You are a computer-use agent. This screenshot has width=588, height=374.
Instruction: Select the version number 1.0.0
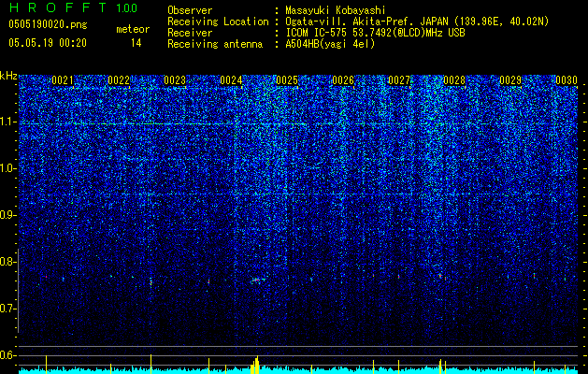(x=127, y=8)
